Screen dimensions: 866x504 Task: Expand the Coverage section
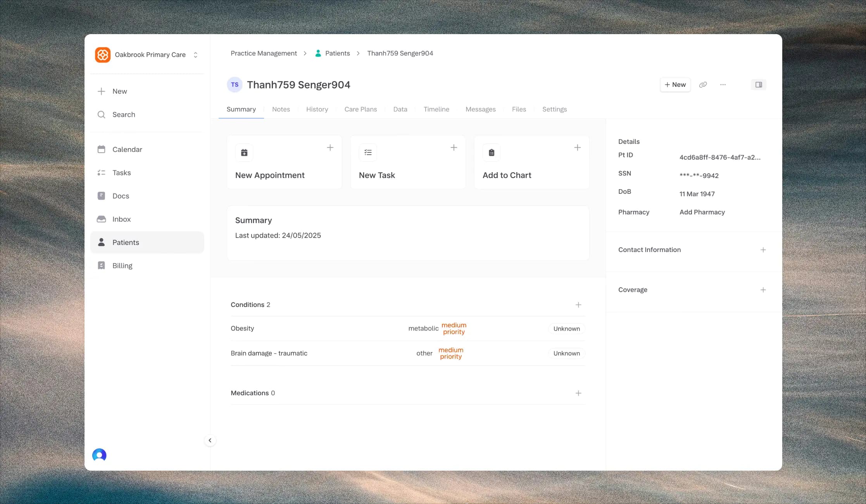[763, 290]
